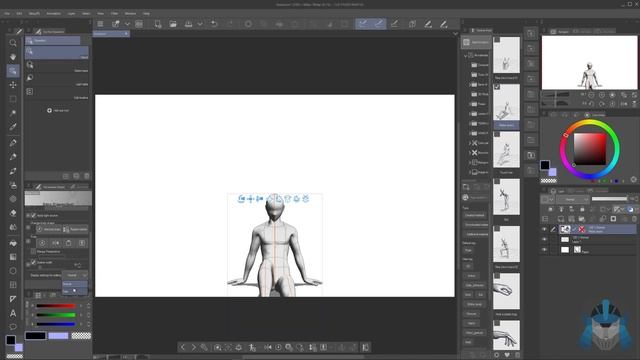This screenshot has height=360, width=640.
Task: Click the layer opacity slider
Action: tap(609, 199)
